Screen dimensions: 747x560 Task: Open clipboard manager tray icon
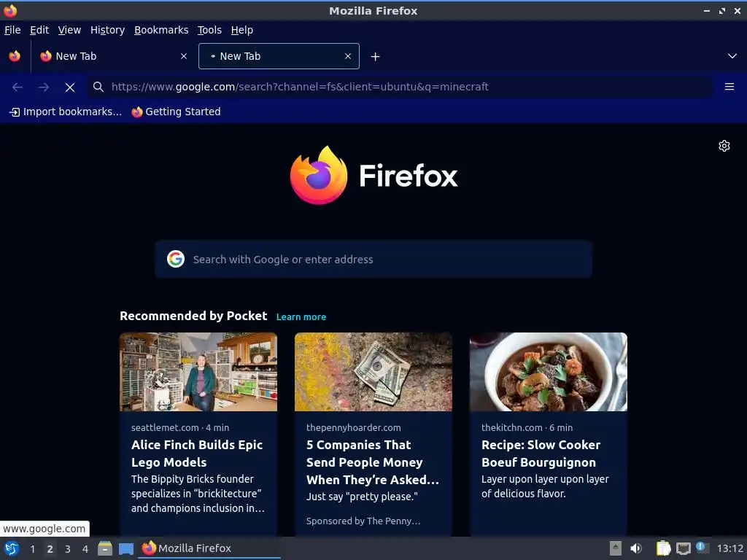[x=663, y=548]
